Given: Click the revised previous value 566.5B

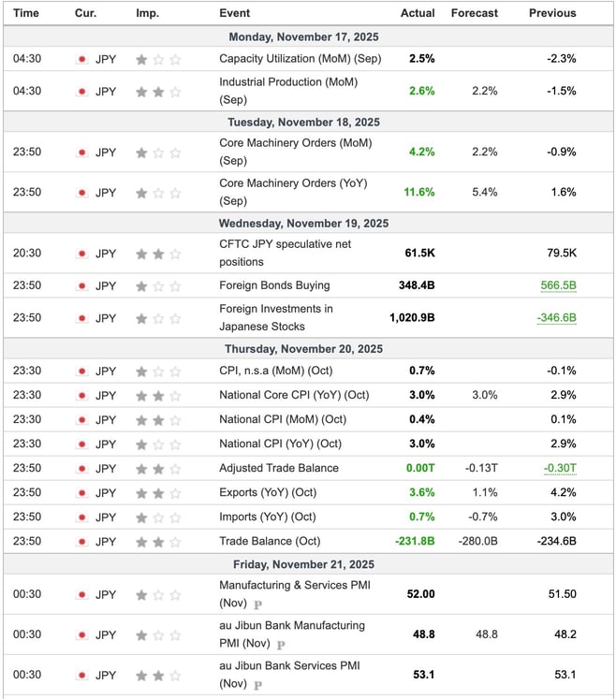Looking at the screenshot, I should point(558,285).
